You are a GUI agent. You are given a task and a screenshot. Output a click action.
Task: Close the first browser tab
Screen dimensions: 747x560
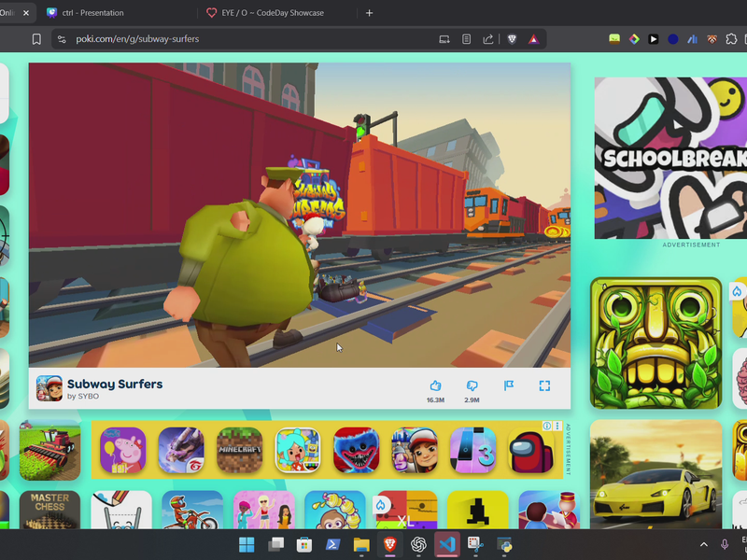click(26, 13)
